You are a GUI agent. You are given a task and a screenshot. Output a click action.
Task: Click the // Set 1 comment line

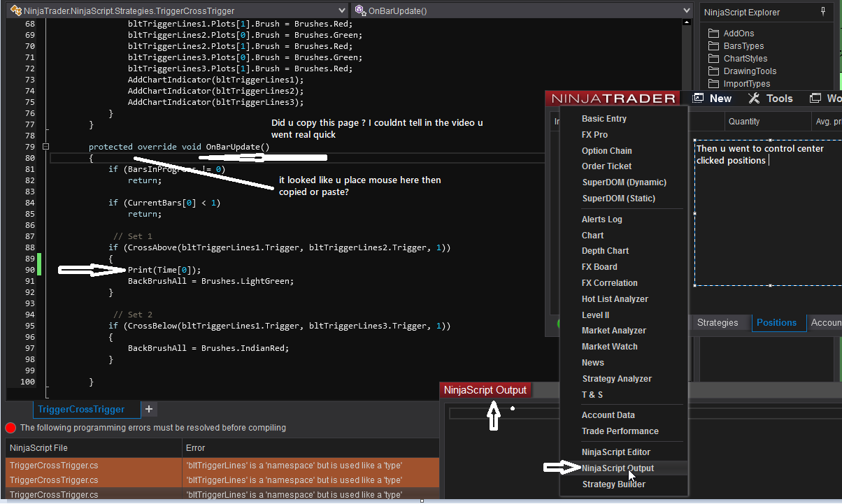(132, 236)
